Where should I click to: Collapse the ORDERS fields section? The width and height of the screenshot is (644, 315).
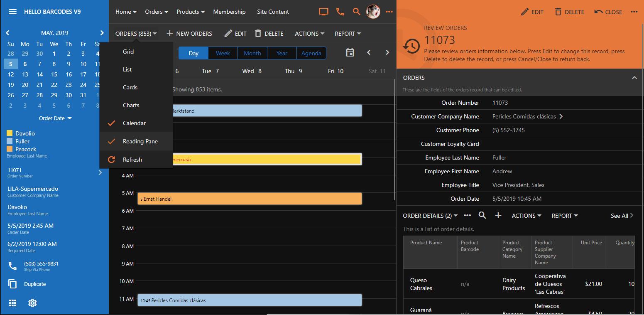[634, 77]
